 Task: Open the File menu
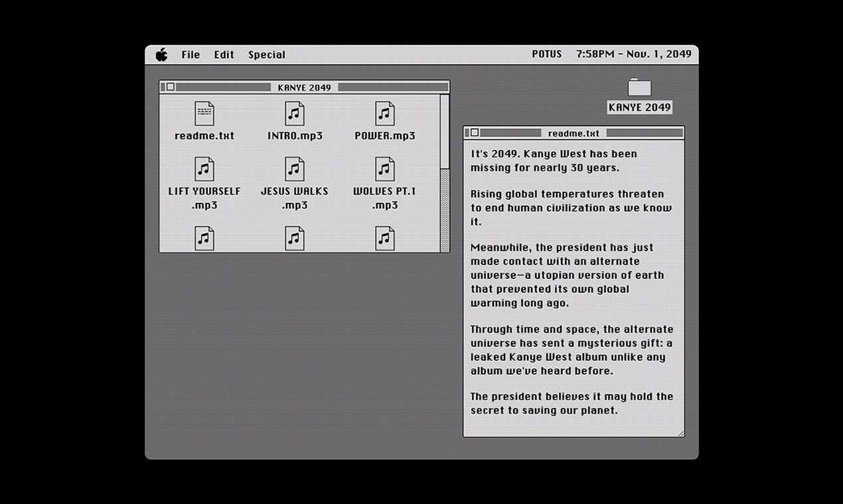tap(191, 54)
